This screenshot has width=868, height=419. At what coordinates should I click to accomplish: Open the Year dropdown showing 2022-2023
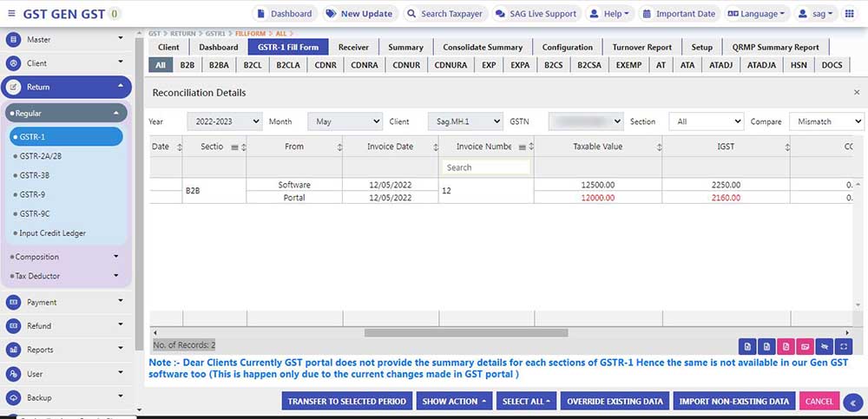(223, 122)
